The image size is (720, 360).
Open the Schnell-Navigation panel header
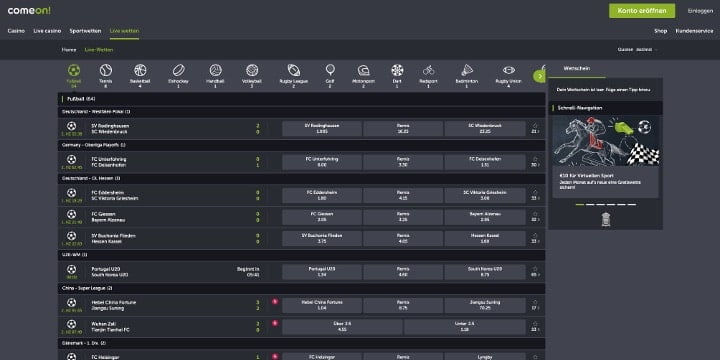[605, 108]
